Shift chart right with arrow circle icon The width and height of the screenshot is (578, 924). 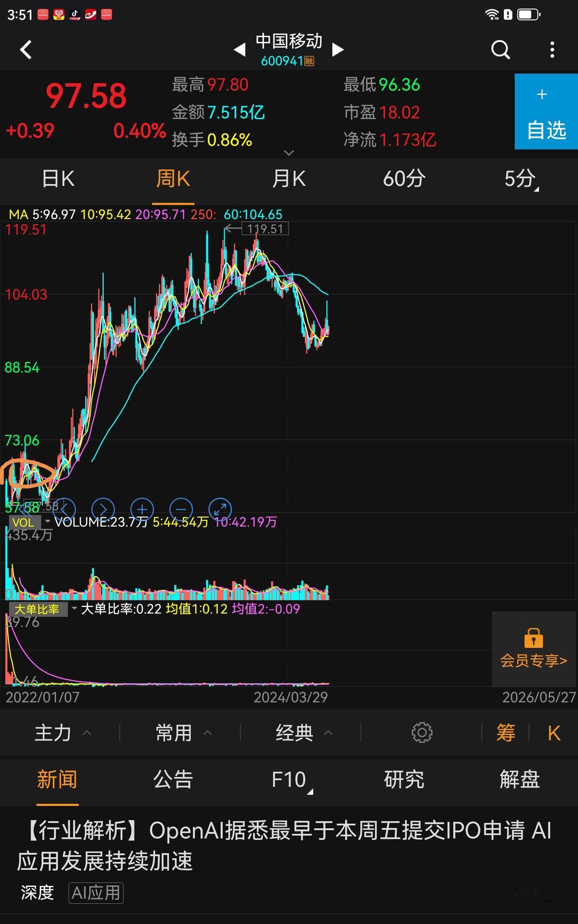[103, 509]
